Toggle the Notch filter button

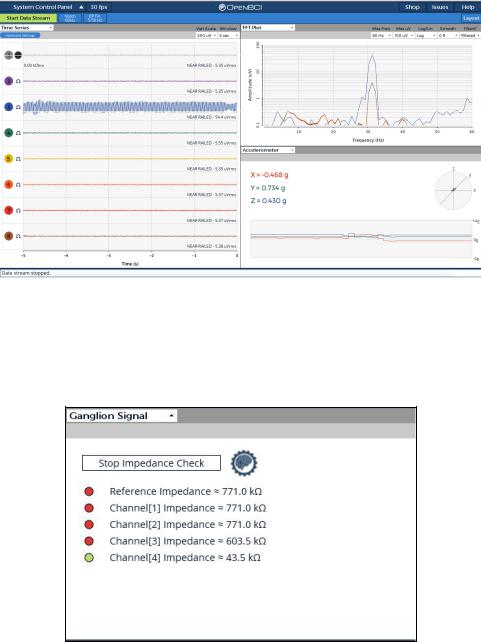tap(70, 18)
